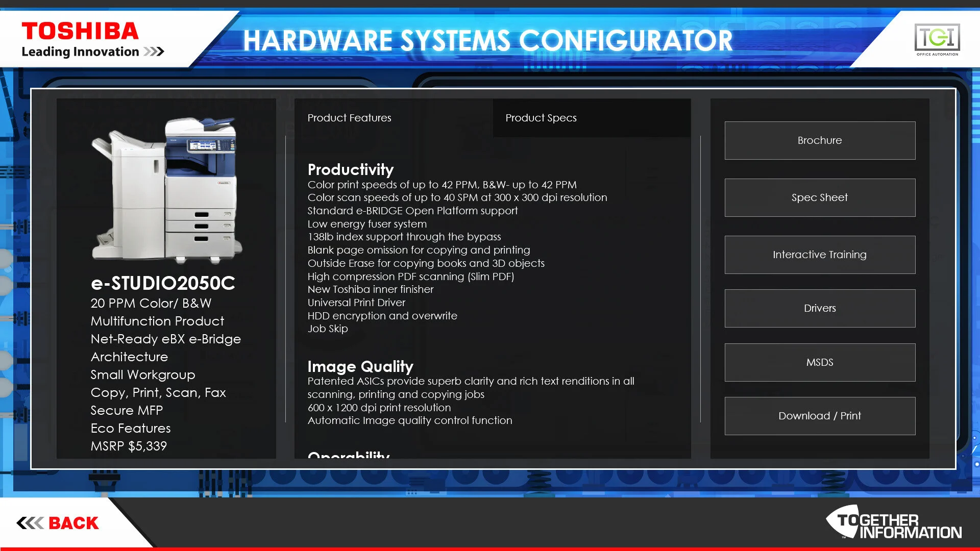Switch to the Product Features tab

point(350,118)
